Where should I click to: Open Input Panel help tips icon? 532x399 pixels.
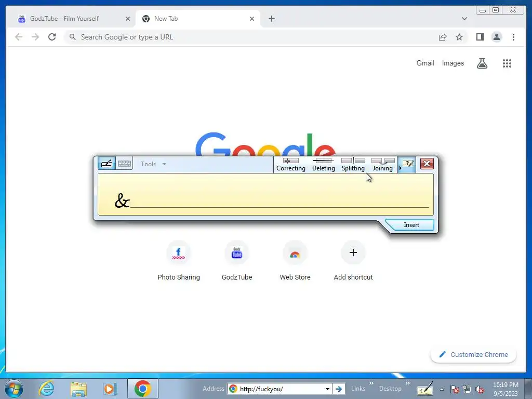407,164
